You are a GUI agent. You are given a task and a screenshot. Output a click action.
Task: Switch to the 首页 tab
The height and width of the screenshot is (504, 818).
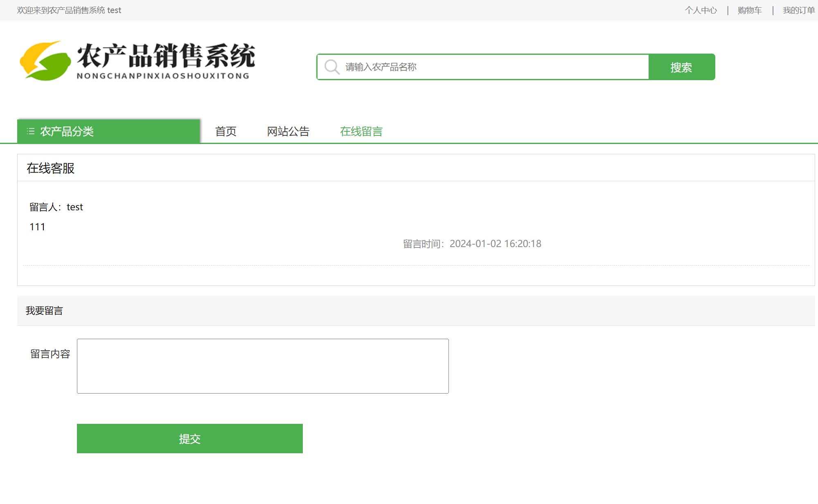pyautogui.click(x=225, y=131)
